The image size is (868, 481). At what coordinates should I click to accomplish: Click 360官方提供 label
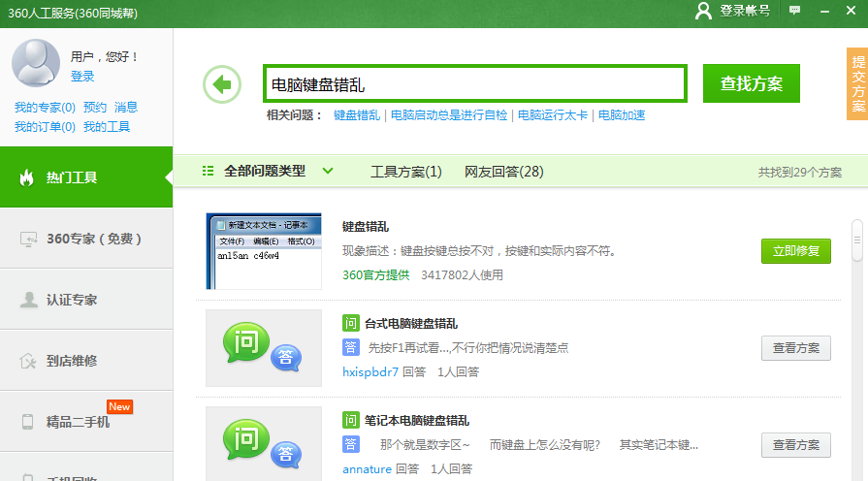coord(376,275)
